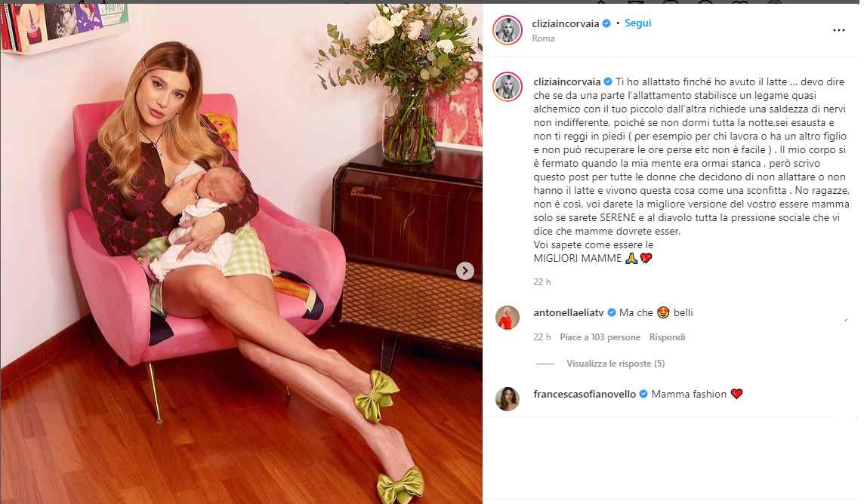Click verified badge beside antonellaeliatv

coord(612,312)
